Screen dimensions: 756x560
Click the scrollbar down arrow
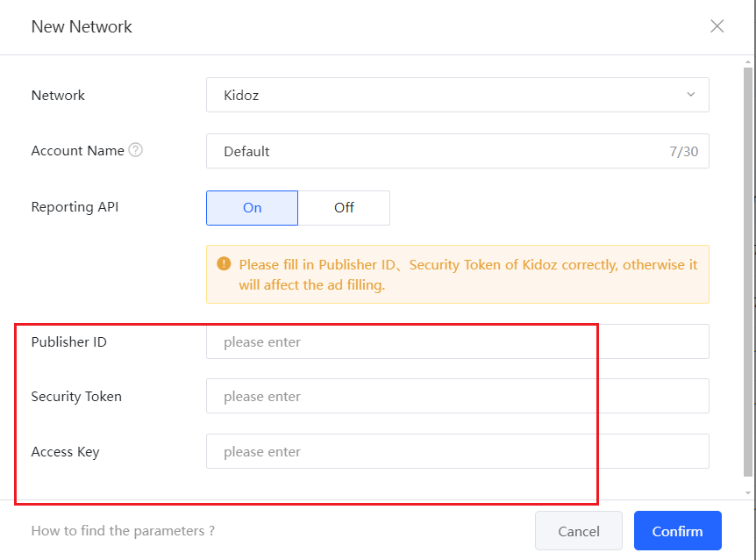click(748, 493)
